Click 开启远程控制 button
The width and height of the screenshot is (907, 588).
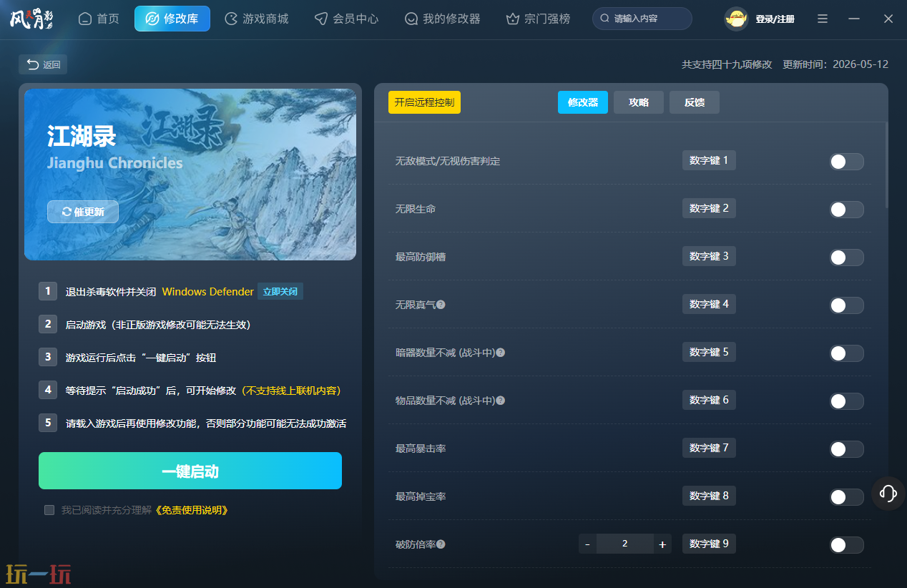424,102
